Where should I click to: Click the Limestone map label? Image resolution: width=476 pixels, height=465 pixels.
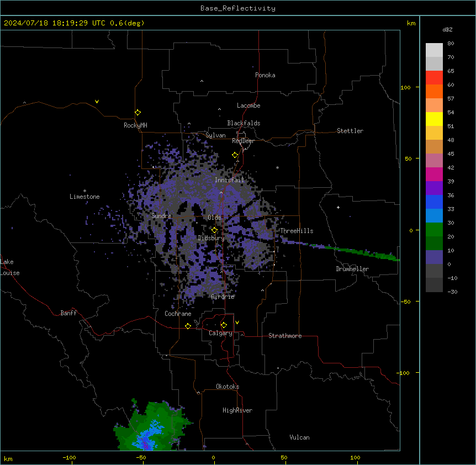coord(84,197)
